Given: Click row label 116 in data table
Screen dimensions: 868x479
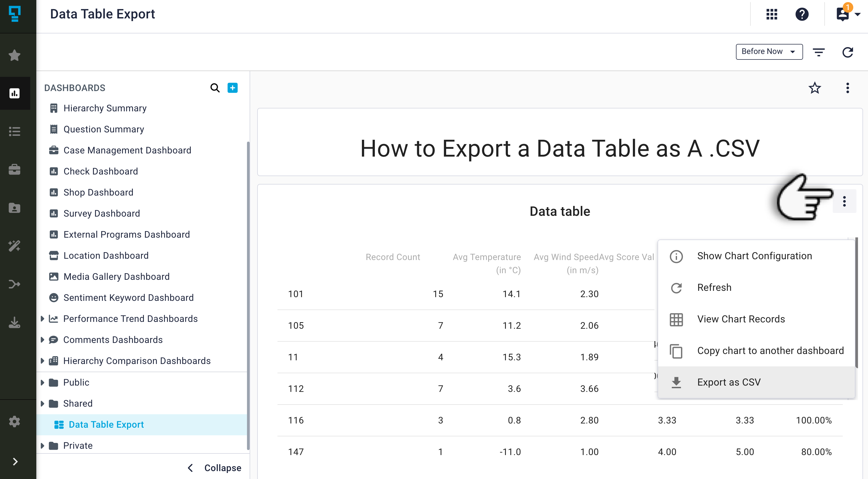Looking at the screenshot, I should click(296, 420).
